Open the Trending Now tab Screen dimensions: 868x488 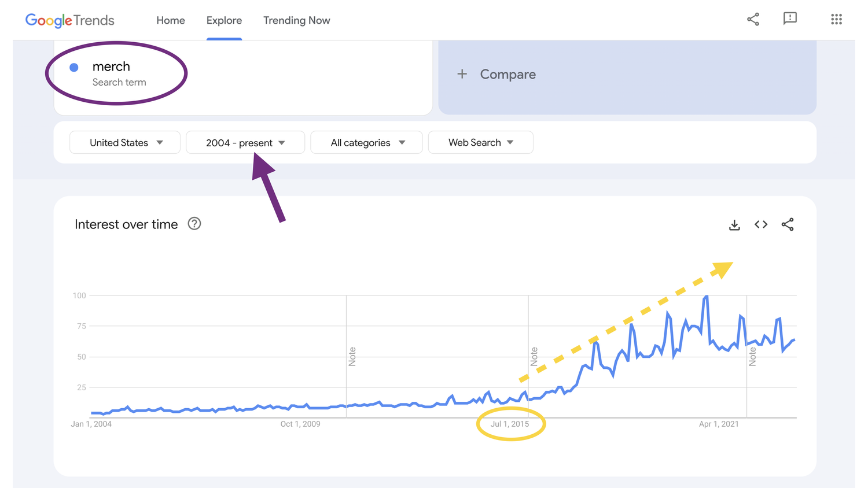pyautogui.click(x=296, y=20)
